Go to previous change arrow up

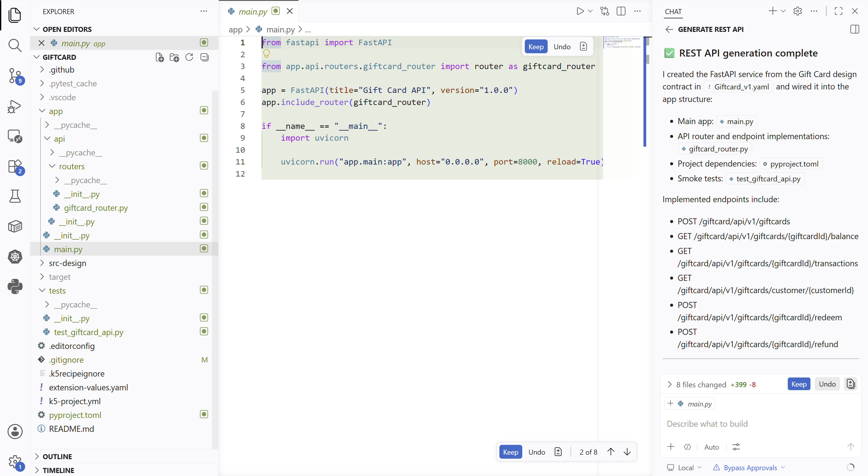coord(611,452)
